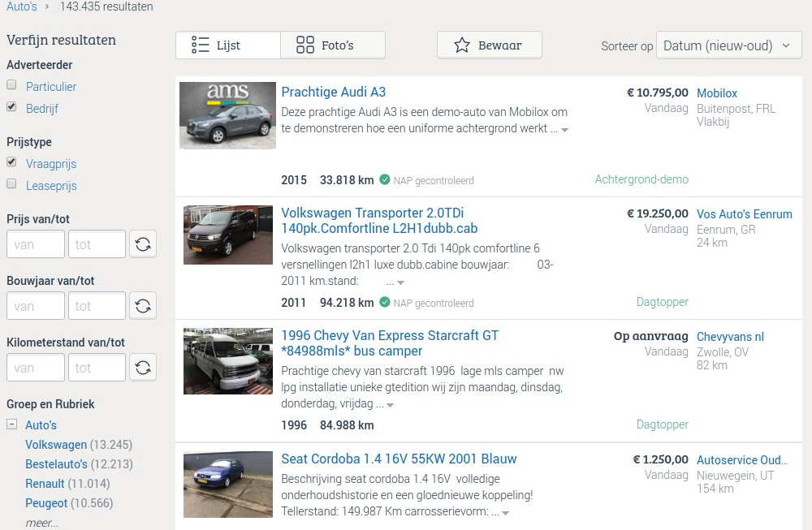812x530 pixels.
Task: Click the refresh icon beside Bouwjaar fields
Action: [x=143, y=305]
